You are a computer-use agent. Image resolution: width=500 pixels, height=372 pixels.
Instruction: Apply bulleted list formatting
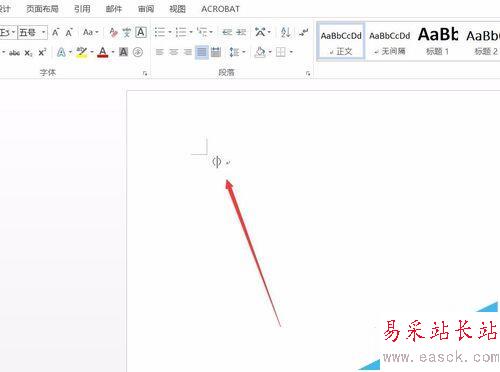pos(160,32)
